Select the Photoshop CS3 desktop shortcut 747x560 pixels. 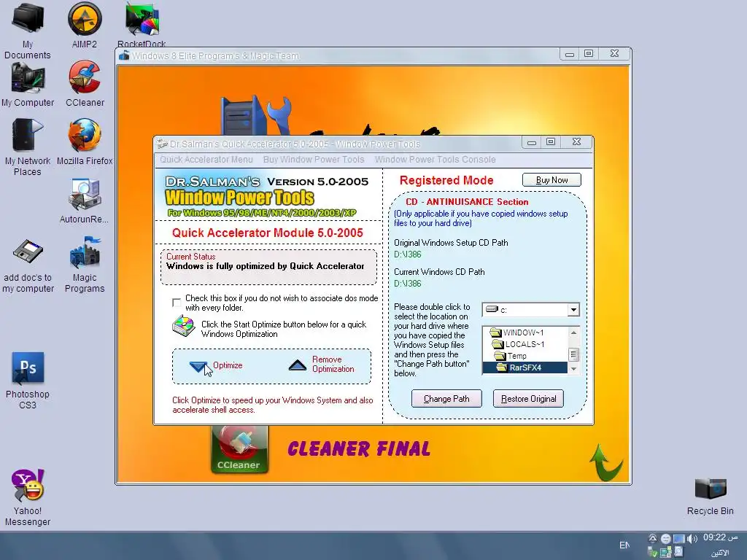coord(28,381)
